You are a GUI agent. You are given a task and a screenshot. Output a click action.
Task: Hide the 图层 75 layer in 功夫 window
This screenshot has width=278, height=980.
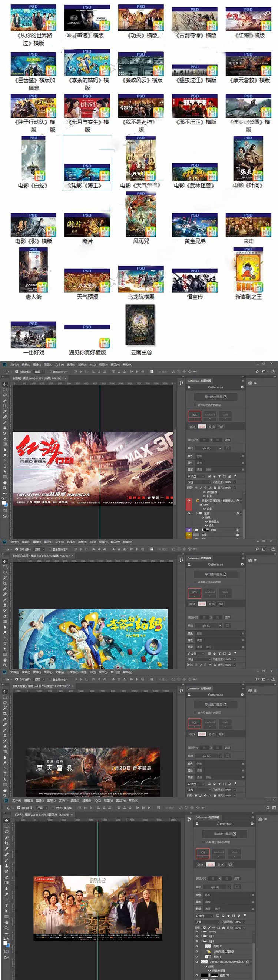[197, 946]
